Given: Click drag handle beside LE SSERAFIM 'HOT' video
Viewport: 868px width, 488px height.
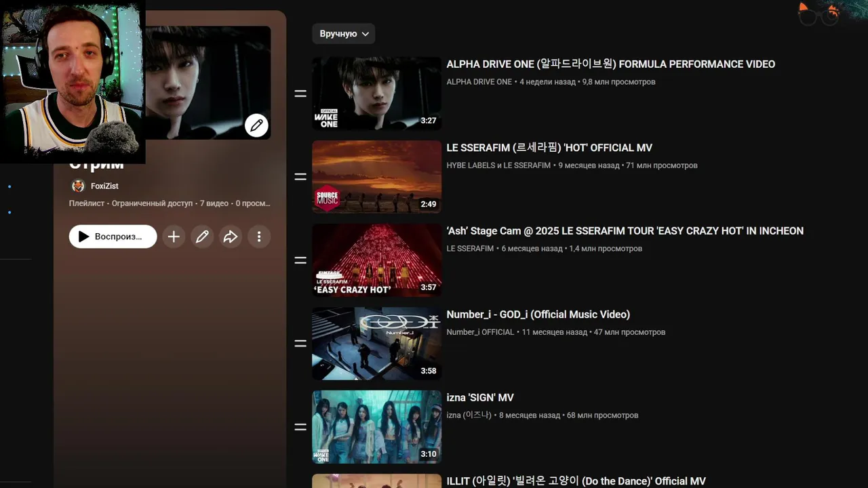Looking at the screenshot, I should 300,177.
